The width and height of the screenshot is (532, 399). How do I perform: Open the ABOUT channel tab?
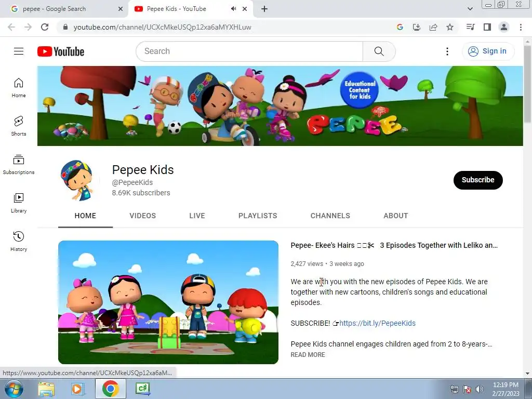[395, 216]
